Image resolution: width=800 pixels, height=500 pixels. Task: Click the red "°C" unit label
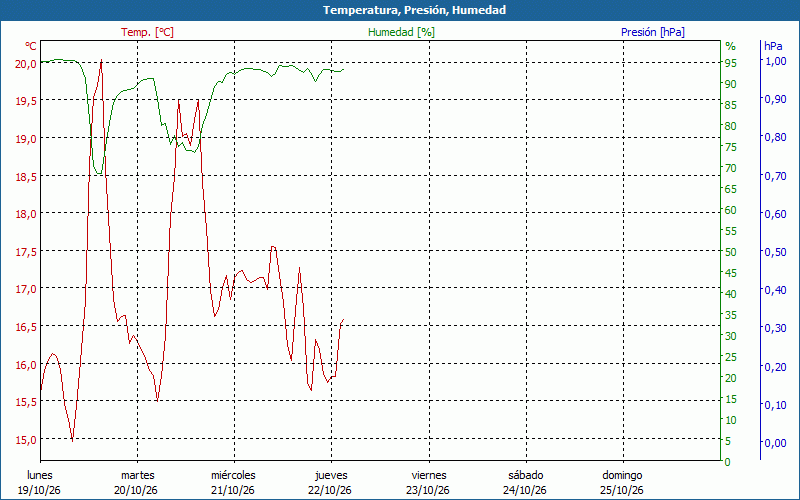(x=31, y=46)
